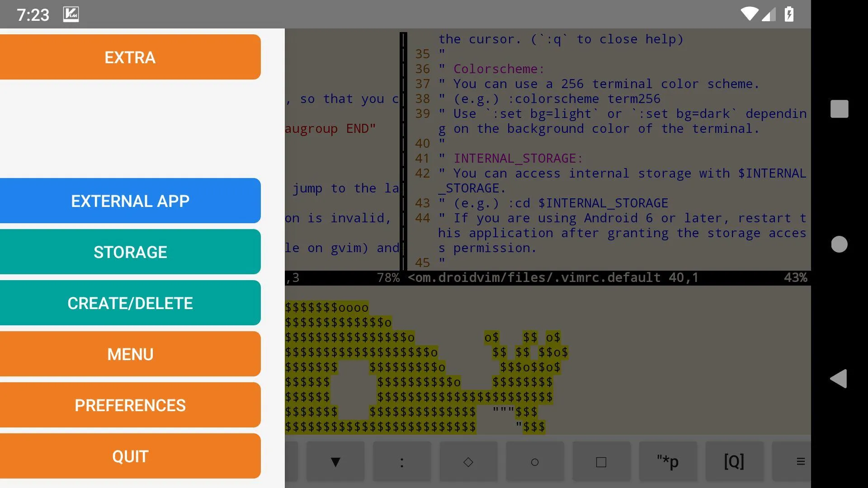Open STORAGE menu option
The image size is (868, 488).
click(130, 251)
